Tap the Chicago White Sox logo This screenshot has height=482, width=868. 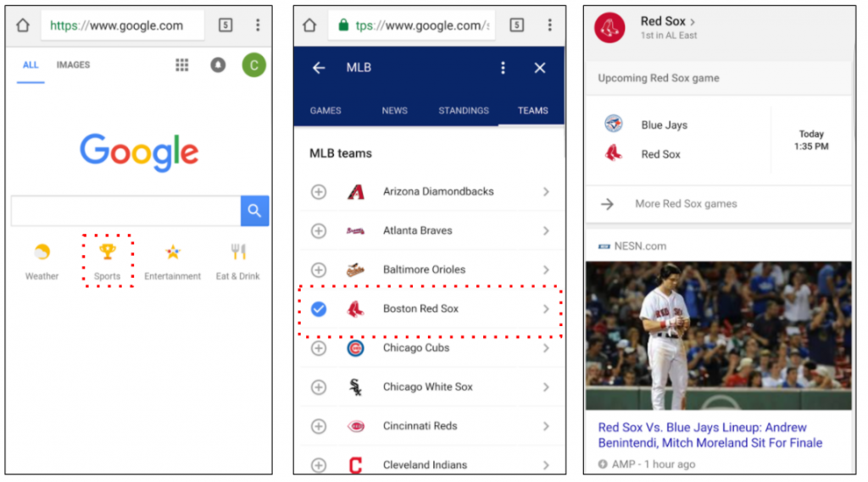point(355,387)
